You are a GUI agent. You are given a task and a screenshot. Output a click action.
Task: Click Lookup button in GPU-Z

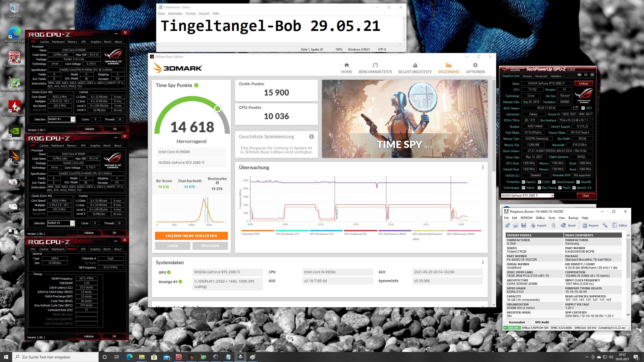[583, 83]
